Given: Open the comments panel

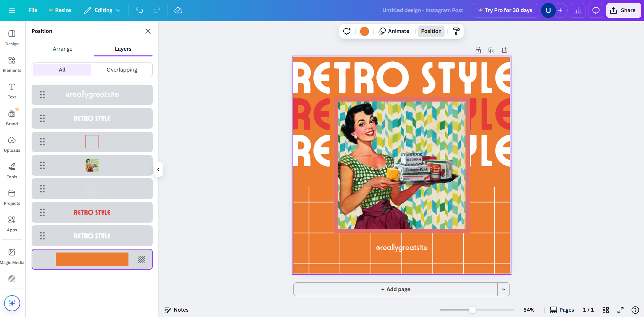Looking at the screenshot, I should coord(596,10).
